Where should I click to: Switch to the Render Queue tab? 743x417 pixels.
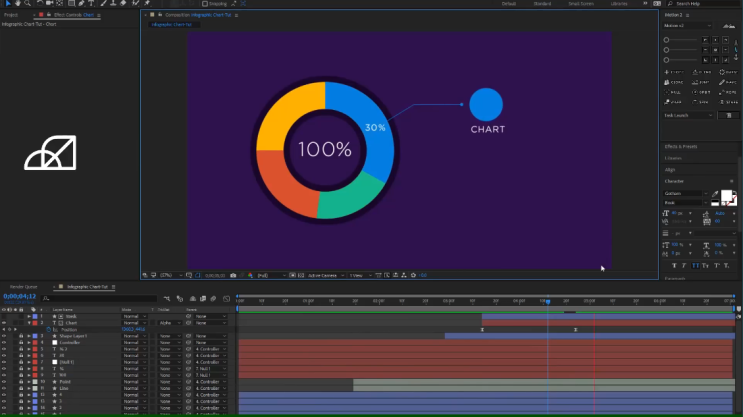(x=24, y=287)
